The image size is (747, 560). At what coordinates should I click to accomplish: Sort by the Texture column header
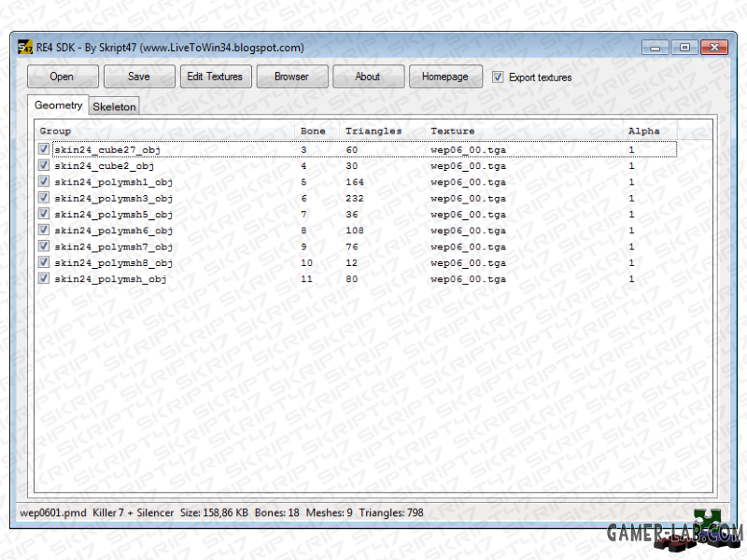pyautogui.click(x=524, y=131)
